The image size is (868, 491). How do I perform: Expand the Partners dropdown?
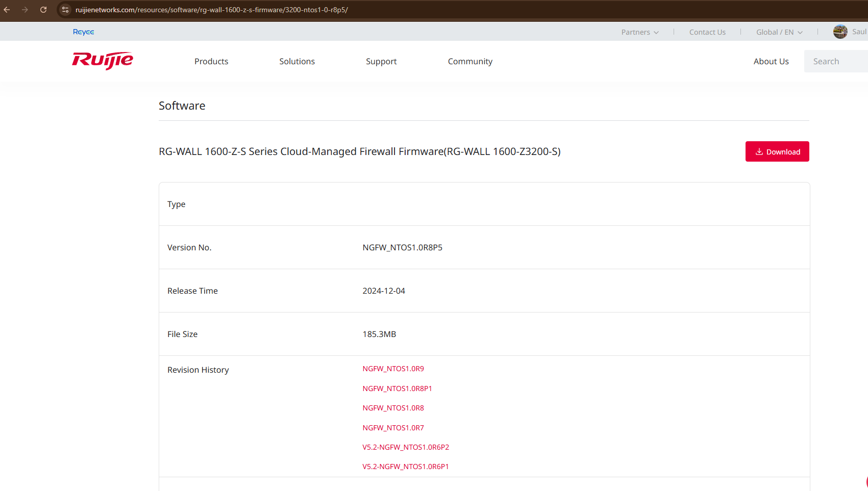pos(640,32)
